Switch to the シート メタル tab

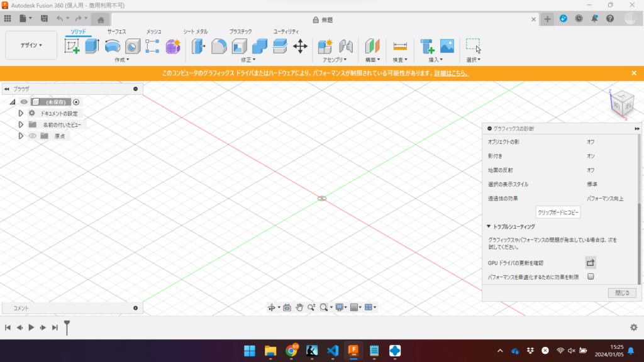click(x=196, y=31)
